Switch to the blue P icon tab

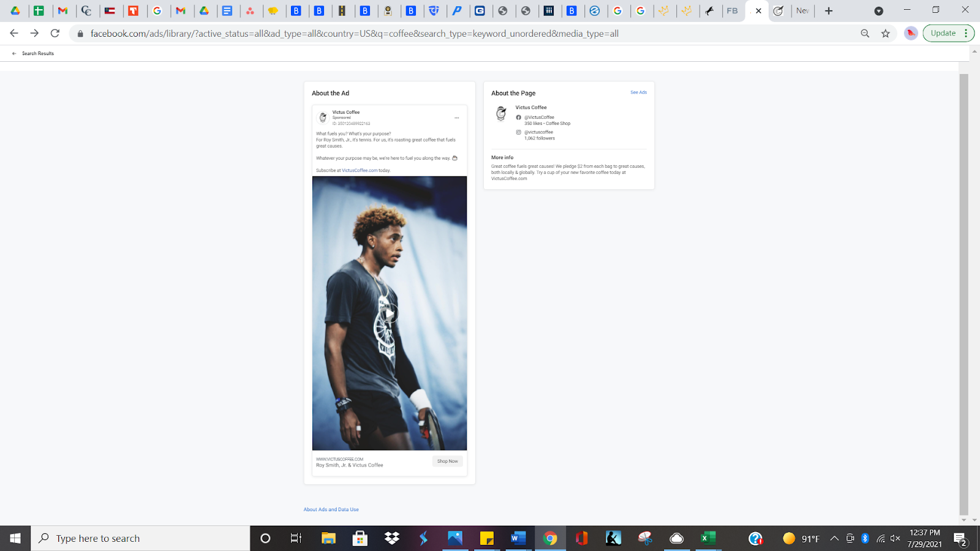(457, 11)
